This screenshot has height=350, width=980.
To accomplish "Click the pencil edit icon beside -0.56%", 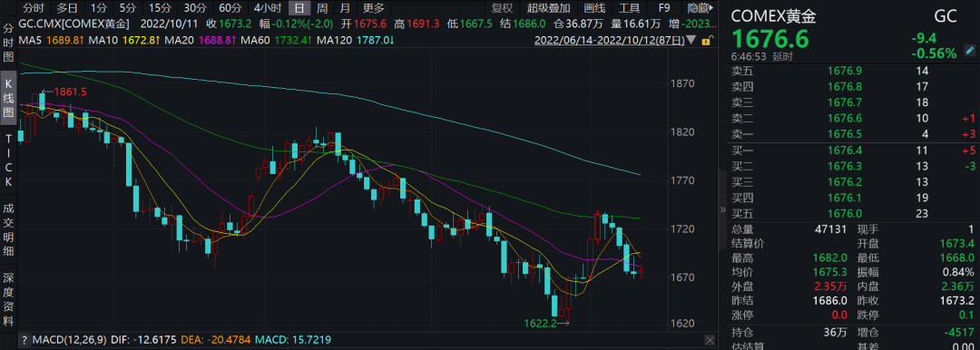I will (969, 50).
